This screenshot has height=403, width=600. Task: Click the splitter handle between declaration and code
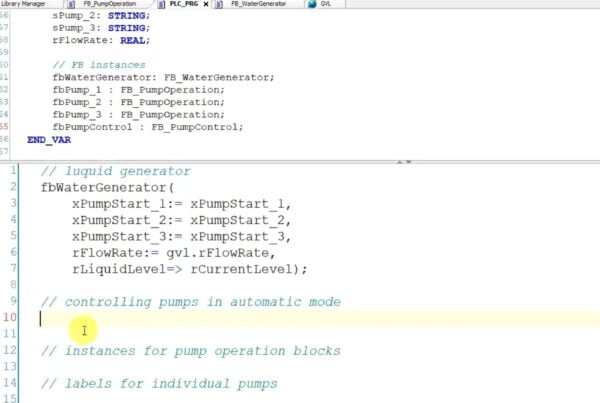(402, 159)
